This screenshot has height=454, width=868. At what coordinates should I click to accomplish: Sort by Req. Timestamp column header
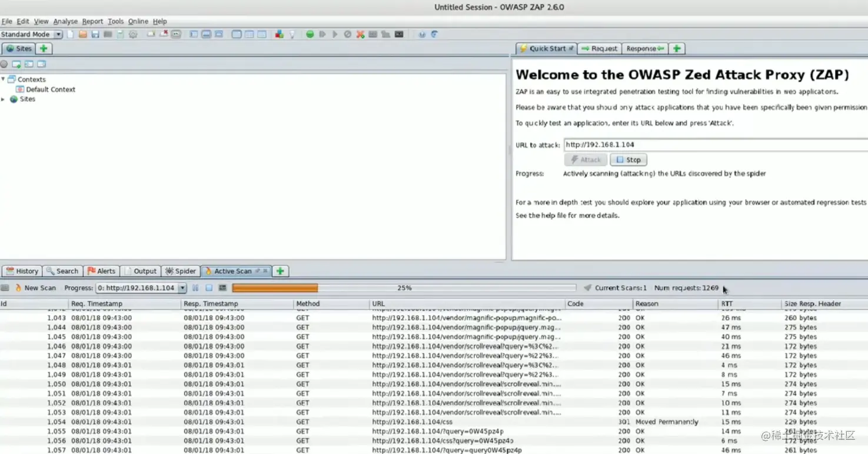click(125, 304)
